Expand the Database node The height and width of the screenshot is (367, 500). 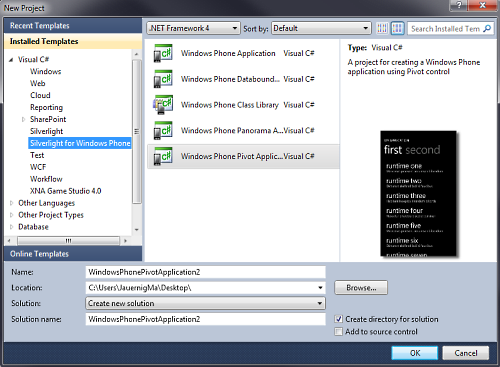click(x=11, y=227)
